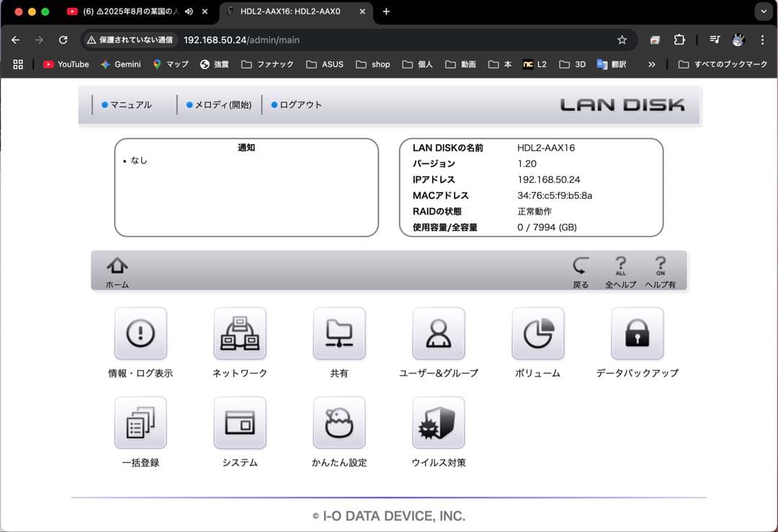
Task: Expand hidden bookmarks with the » chevron
Action: click(652, 64)
